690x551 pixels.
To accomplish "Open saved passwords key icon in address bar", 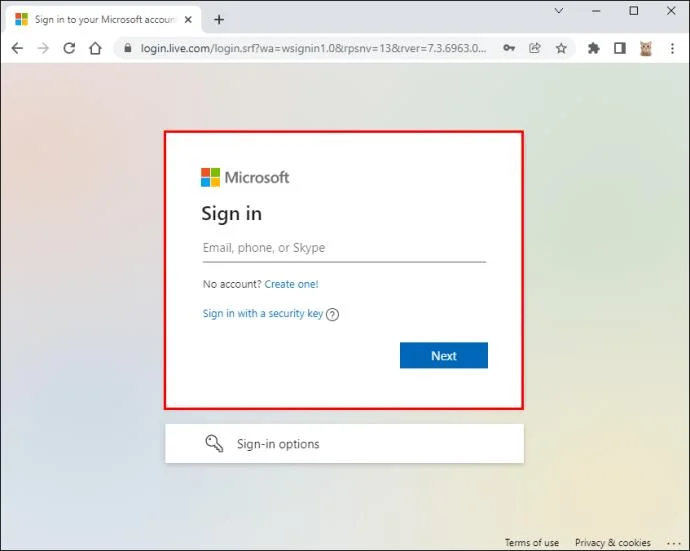I will click(509, 48).
